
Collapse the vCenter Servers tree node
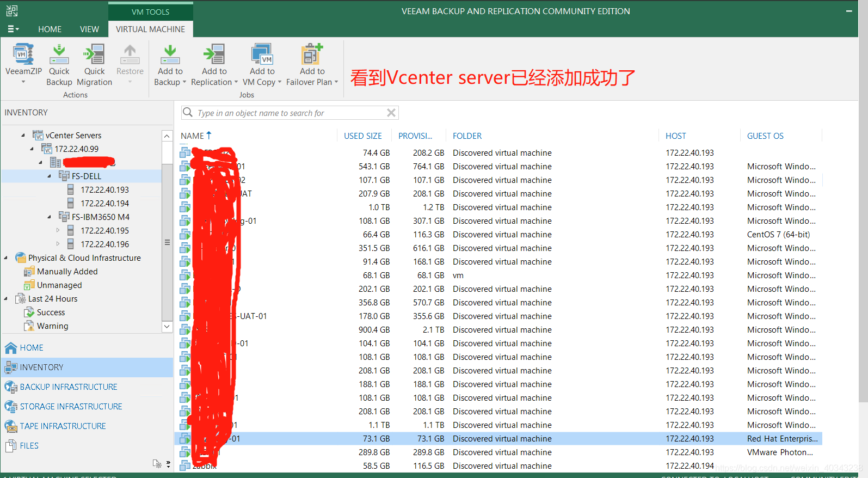pos(23,135)
